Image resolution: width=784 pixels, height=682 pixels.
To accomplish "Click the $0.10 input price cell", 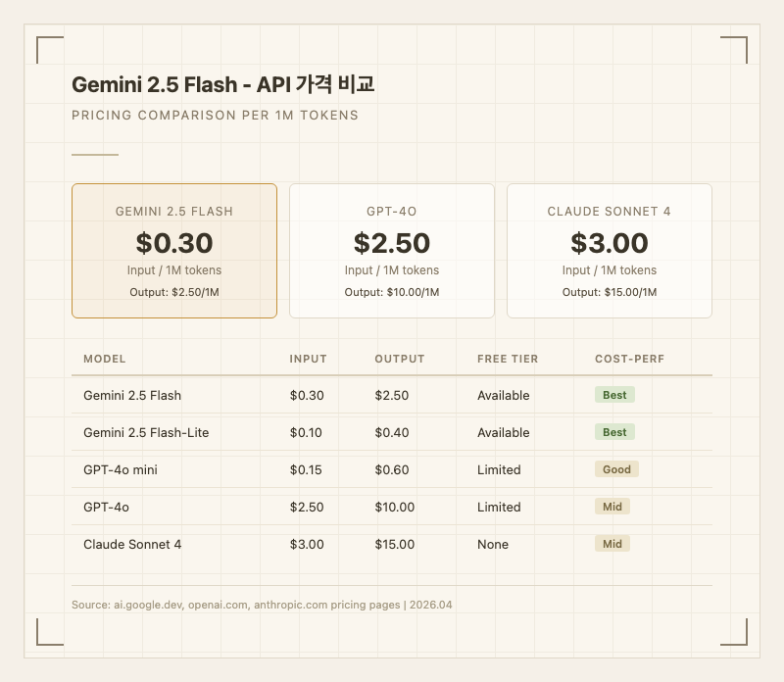I will [306, 432].
